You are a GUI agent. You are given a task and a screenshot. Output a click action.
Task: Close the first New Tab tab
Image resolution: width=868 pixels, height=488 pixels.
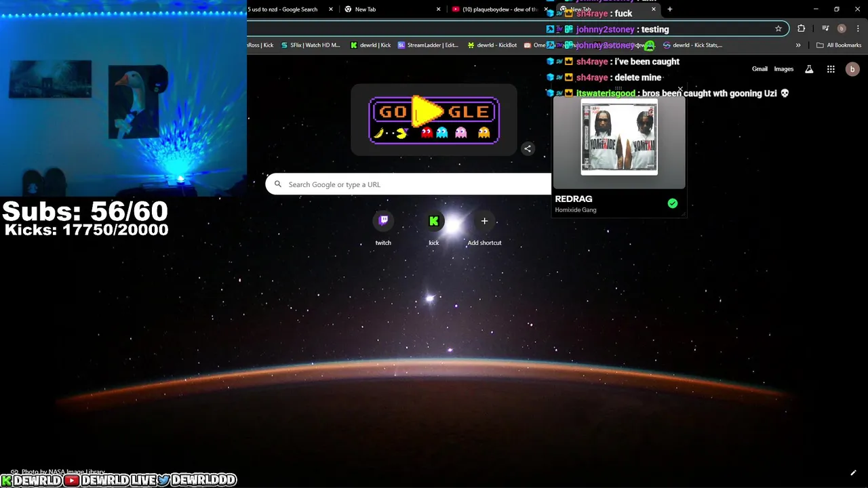(x=438, y=9)
